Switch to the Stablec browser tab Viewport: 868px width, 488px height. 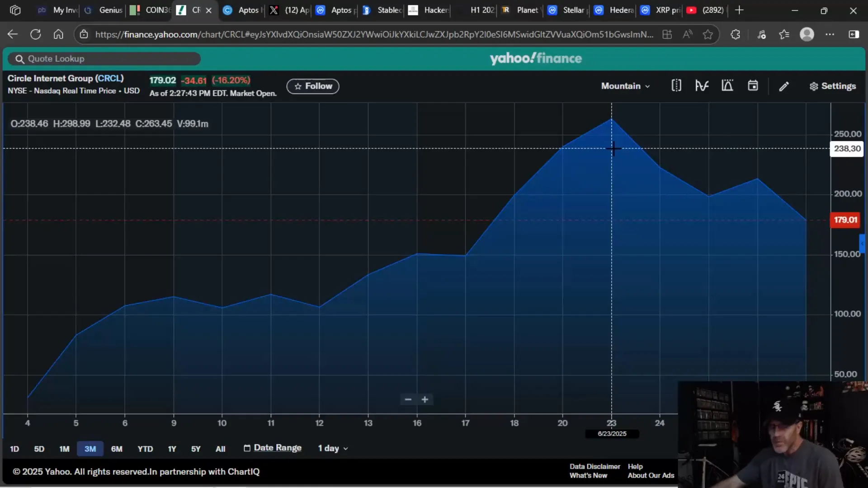click(x=382, y=10)
